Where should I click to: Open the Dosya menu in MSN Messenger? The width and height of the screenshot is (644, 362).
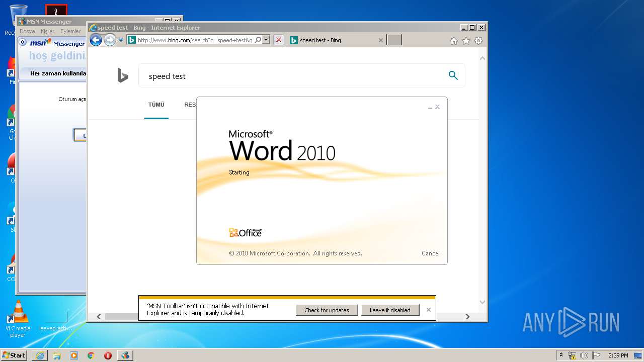tap(27, 31)
